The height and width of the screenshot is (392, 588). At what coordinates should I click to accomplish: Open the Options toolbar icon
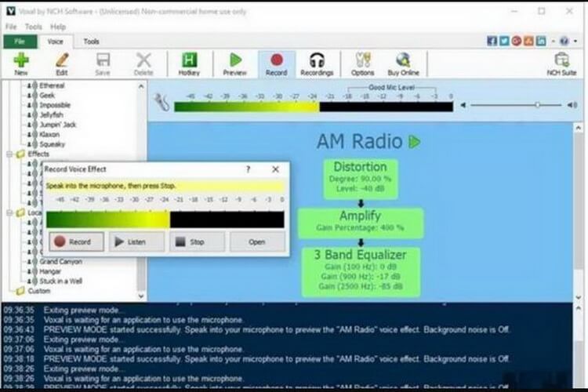pyautogui.click(x=362, y=63)
